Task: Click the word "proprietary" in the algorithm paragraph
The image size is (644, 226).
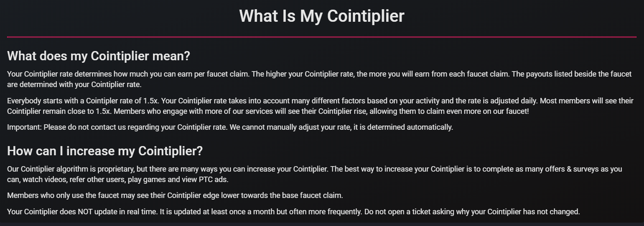Action: pyautogui.click(x=115, y=169)
